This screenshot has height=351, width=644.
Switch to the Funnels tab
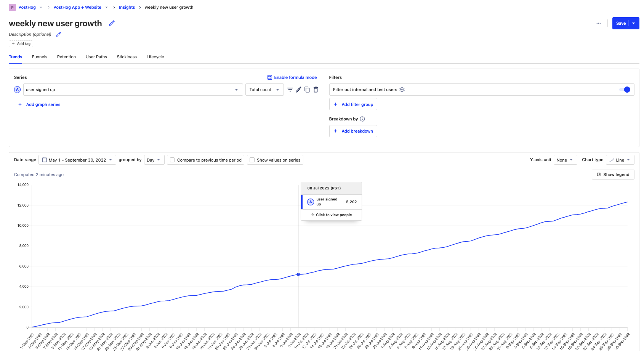[40, 57]
